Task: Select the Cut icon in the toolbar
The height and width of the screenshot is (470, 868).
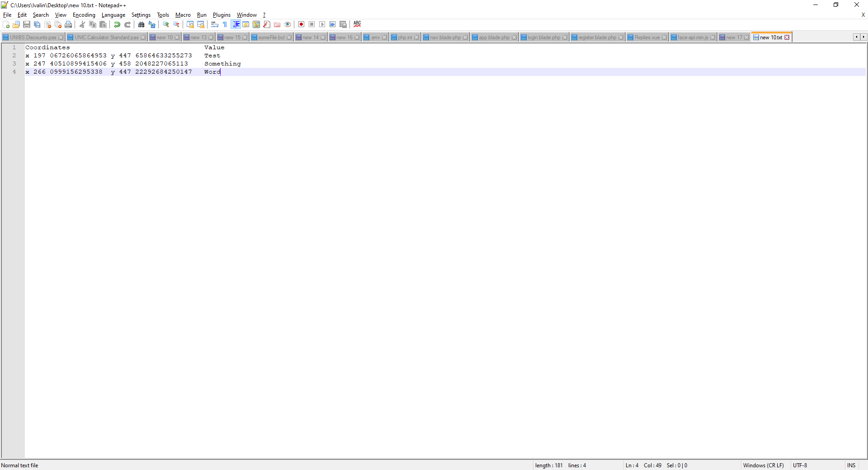Action: (82, 25)
